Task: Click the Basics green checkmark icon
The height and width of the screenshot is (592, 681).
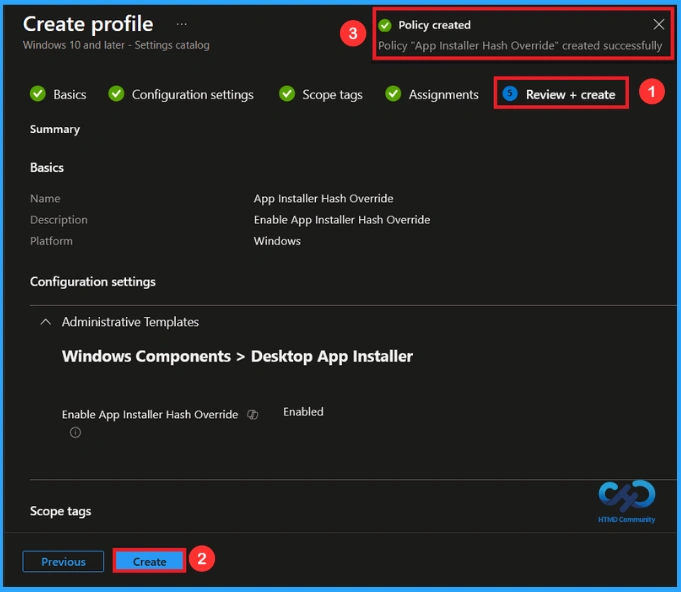Action: click(38, 93)
